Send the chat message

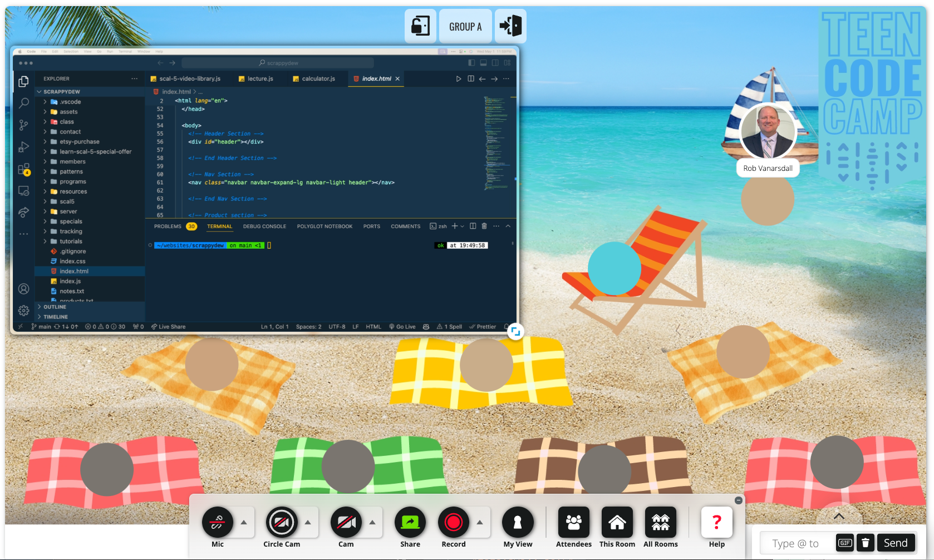click(x=896, y=543)
